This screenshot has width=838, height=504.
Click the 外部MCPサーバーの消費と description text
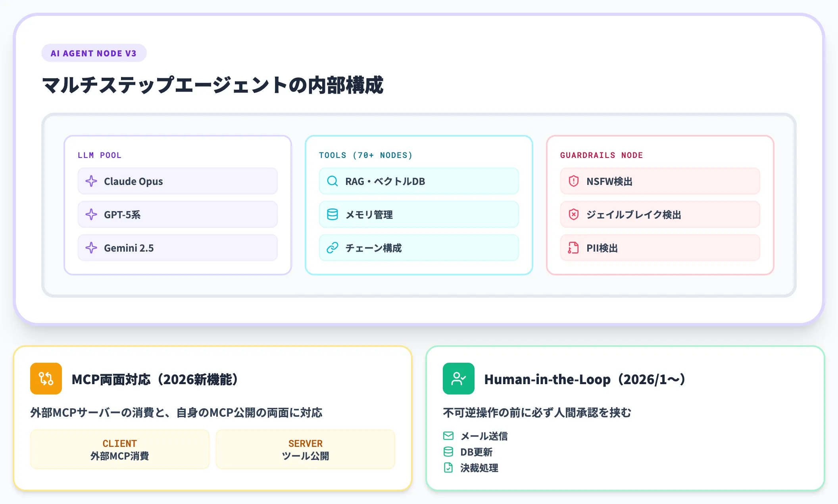(177, 413)
